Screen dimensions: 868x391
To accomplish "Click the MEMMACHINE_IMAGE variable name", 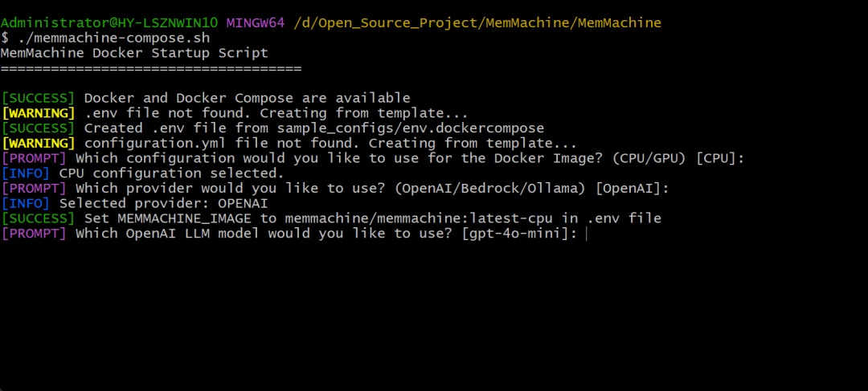I will coord(184,218).
